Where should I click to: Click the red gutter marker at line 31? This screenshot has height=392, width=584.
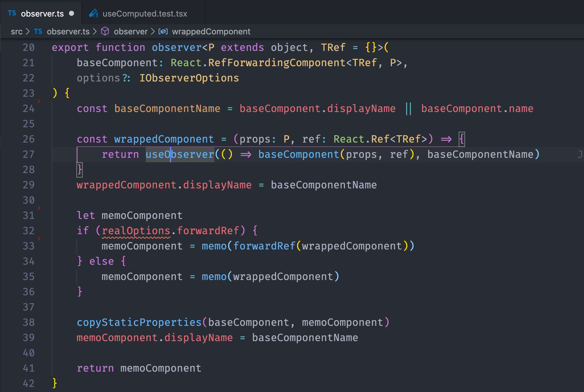point(39,208)
